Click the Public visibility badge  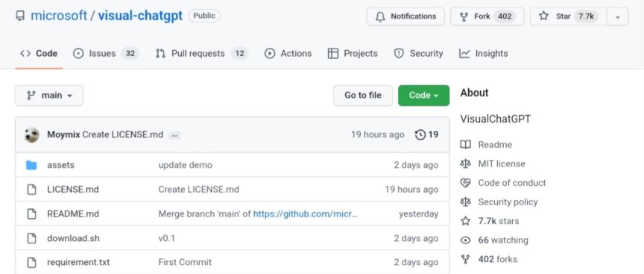click(204, 16)
